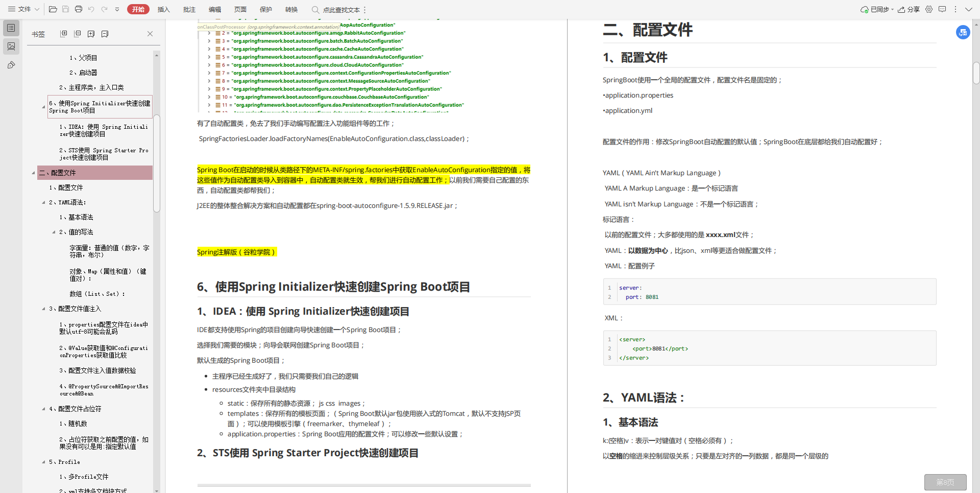Select bookmark 1、基本语法

(76, 217)
